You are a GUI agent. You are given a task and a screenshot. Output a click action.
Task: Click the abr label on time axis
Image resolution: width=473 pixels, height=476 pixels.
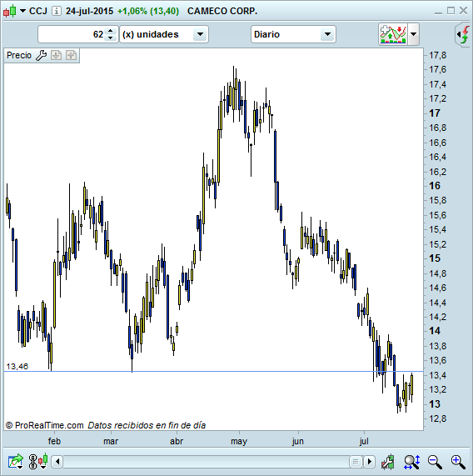coord(177,441)
